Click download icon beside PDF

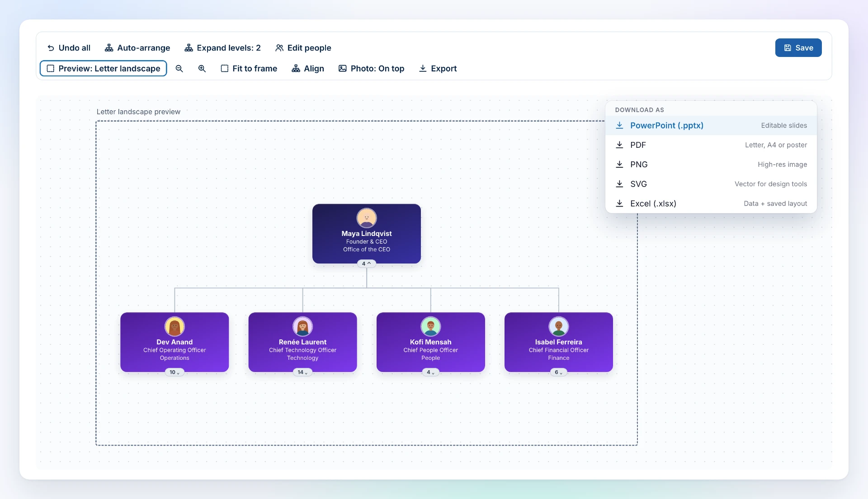(x=620, y=145)
